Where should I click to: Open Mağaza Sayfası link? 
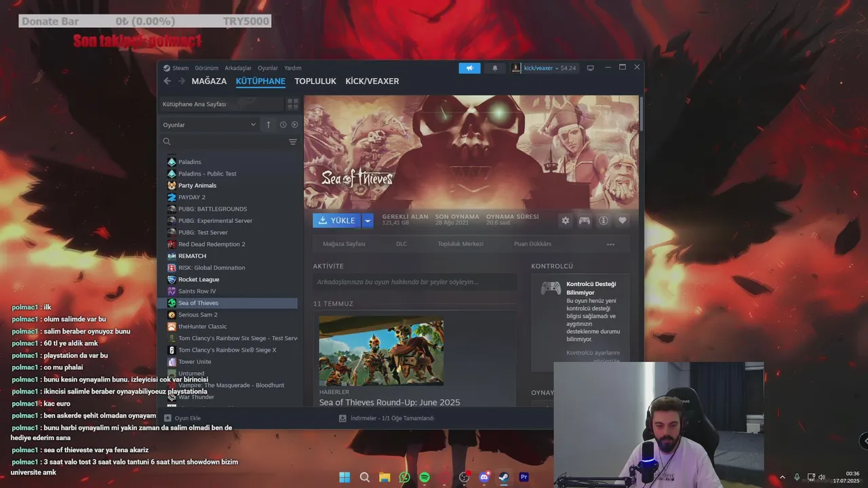point(344,244)
